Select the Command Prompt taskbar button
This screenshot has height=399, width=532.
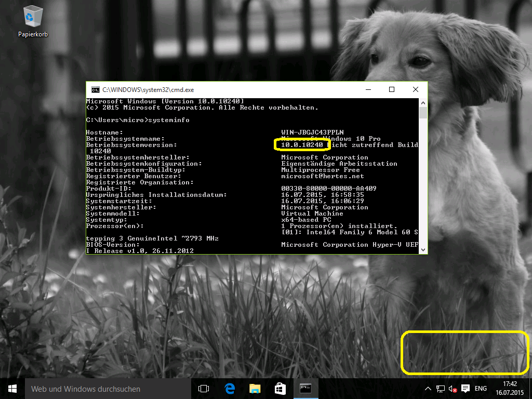[x=305, y=389]
